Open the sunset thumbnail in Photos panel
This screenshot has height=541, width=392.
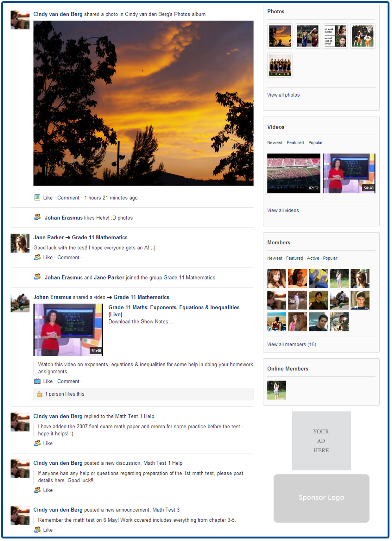[280, 36]
